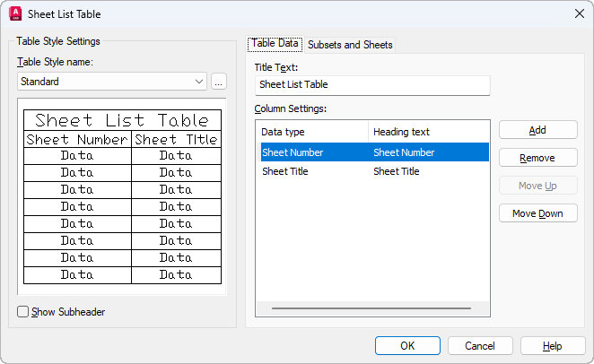Click the Sheet Title heading text cell
This screenshot has height=364, width=594.
[x=397, y=171]
